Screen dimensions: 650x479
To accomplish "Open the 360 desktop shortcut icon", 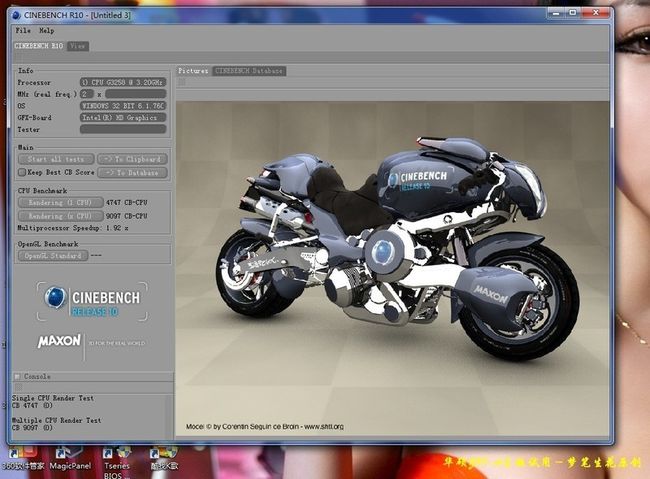I will click(x=23, y=459).
